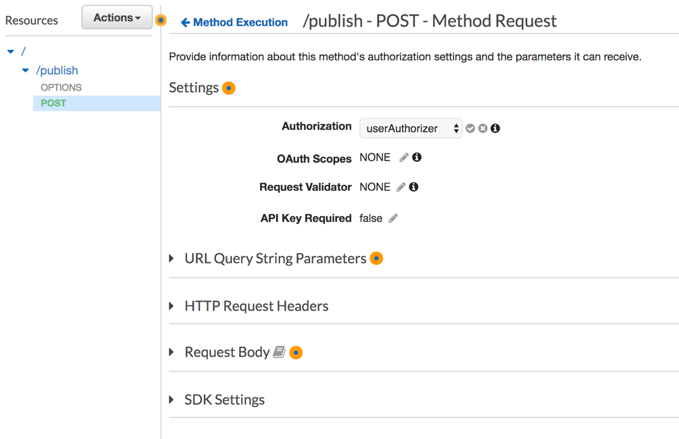Edit Request Validator using the pencil icon
This screenshot has height=439, width=679.
pyautogui.click(x=401, y=187)
